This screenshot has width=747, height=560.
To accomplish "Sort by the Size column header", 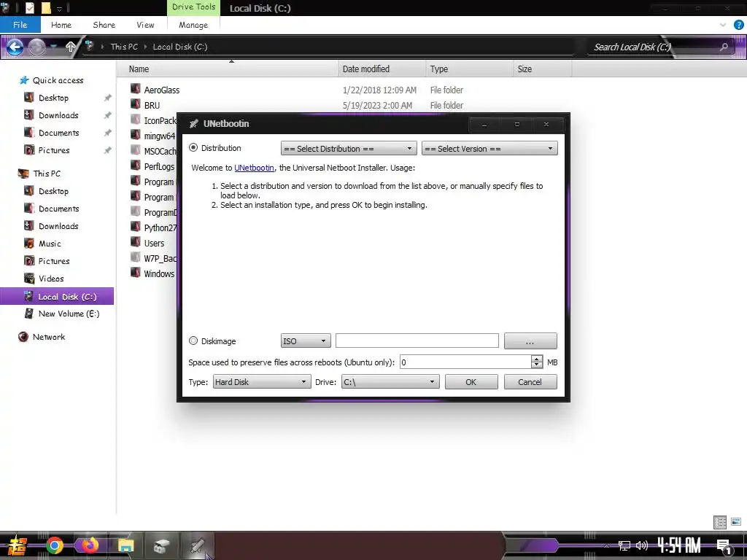I will click(543, 69).
